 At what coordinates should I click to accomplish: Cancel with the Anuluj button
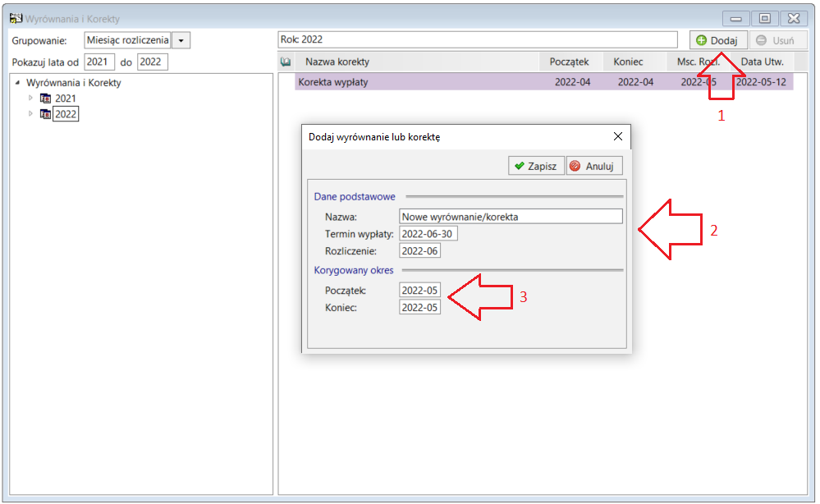594,166
